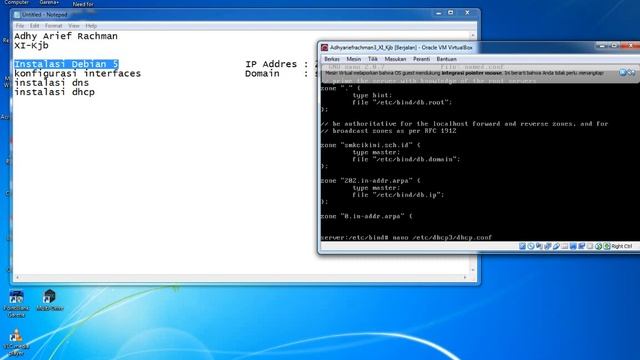Click the highlighted 'Instalasi Debian 5' line in Notepad
The height and width of the screenshot is (360, 640).
coord(66,64)
